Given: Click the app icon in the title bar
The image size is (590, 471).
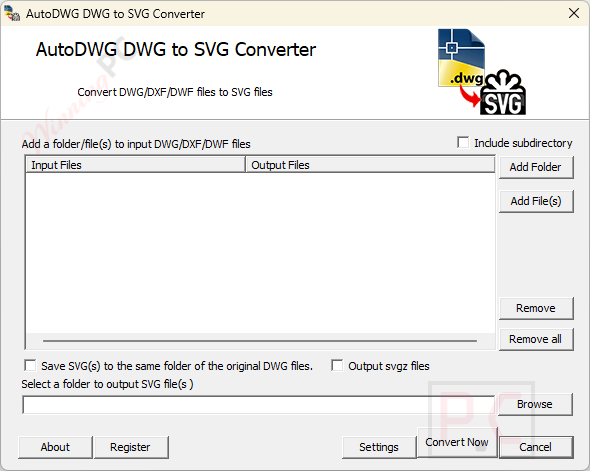Looking at the screenshot, I should 12,14.
